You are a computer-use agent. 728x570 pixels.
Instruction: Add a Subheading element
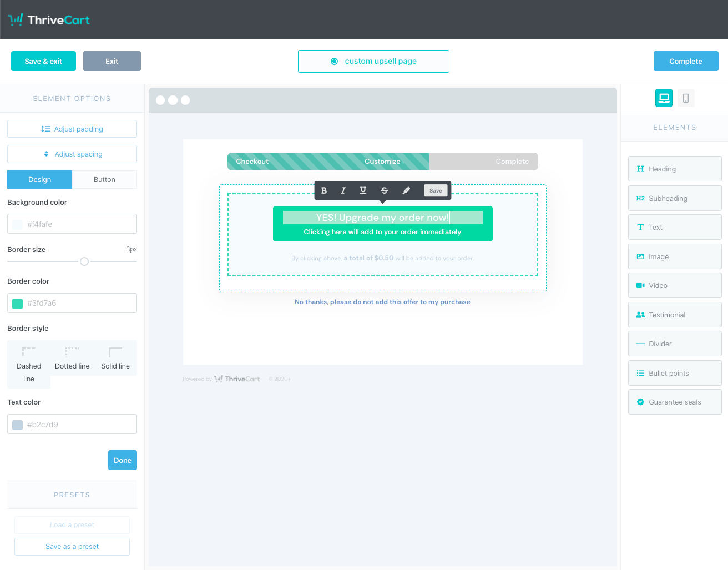pyautogui.click(x=675, y=198)
